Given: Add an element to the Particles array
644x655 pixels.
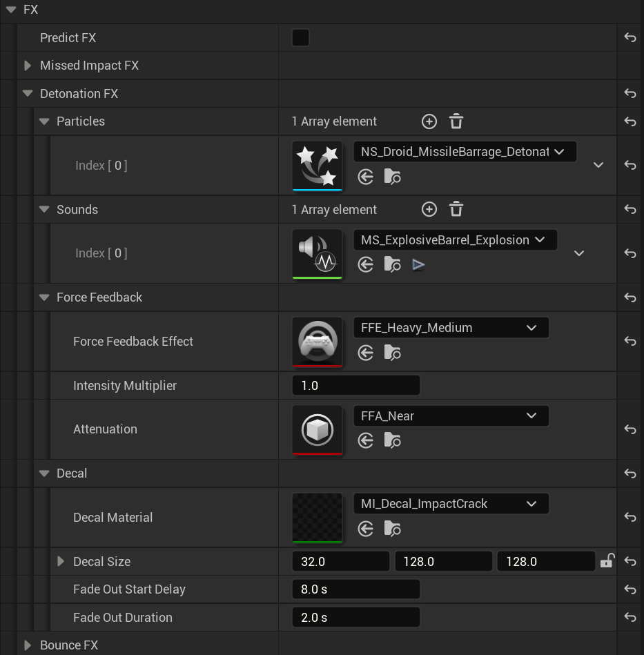Looking at the screenshot, I should tap(429, 121).
